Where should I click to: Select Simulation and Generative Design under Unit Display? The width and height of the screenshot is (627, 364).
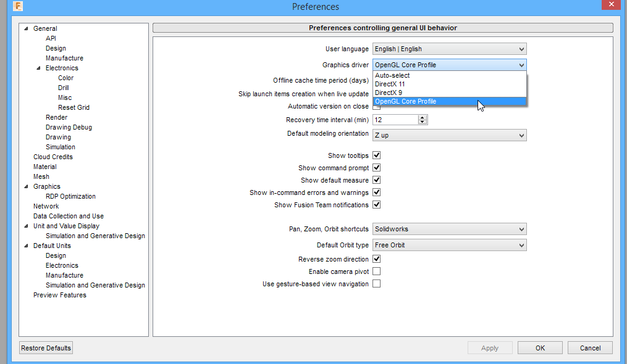pyautogui.click(x=95, y=236)
